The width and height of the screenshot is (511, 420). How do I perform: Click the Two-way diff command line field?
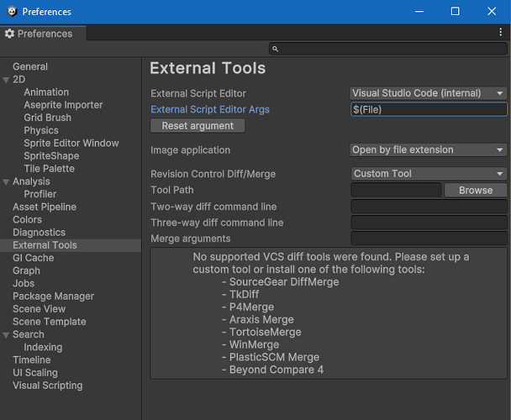coord(428,207)
